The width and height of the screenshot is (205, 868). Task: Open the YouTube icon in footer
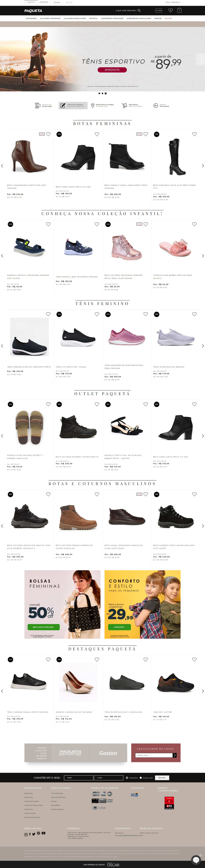(x=44, y=833)
